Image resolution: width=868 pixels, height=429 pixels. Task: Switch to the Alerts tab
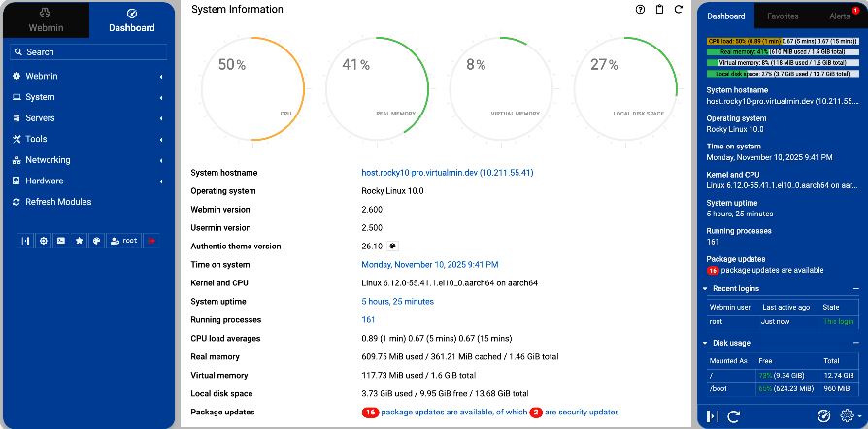point(838,16)
